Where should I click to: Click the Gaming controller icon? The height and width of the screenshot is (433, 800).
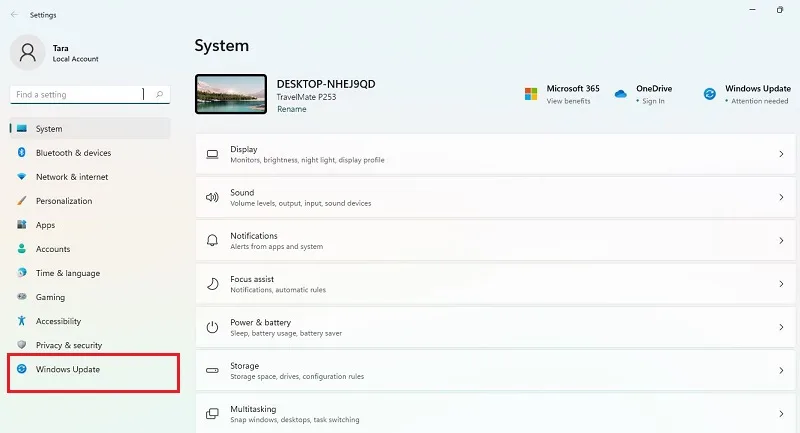click(21, 296)
